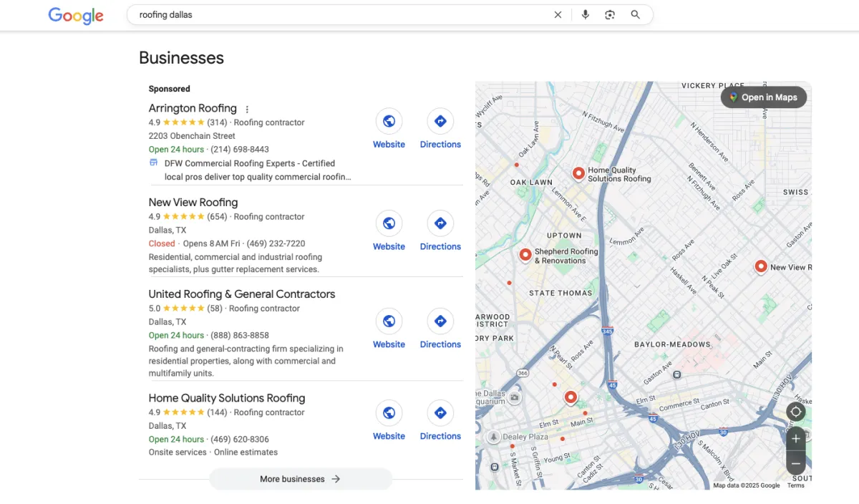Open More businesses list
Viewport: 859px width, 504px height.
point(301,479)
